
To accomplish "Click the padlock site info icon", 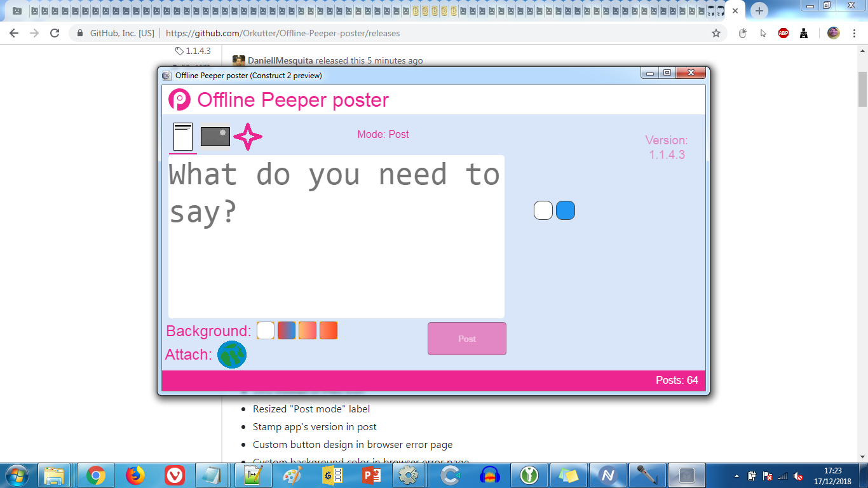I will (80, 33).
